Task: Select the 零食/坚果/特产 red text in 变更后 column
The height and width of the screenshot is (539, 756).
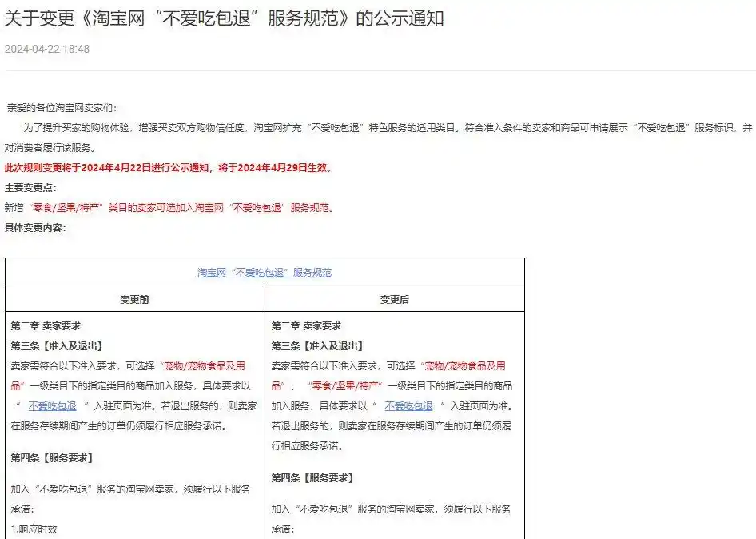Action: 345,386
